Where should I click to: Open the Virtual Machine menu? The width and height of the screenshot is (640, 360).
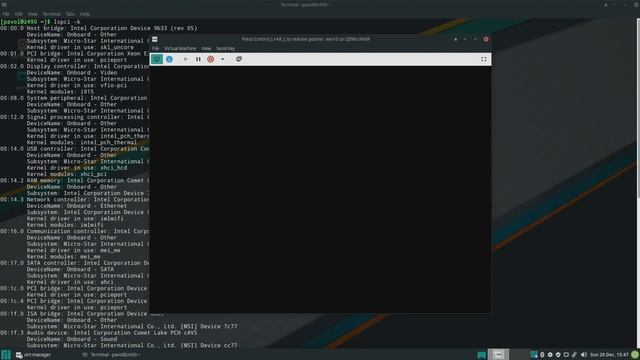tap(180, 49)
